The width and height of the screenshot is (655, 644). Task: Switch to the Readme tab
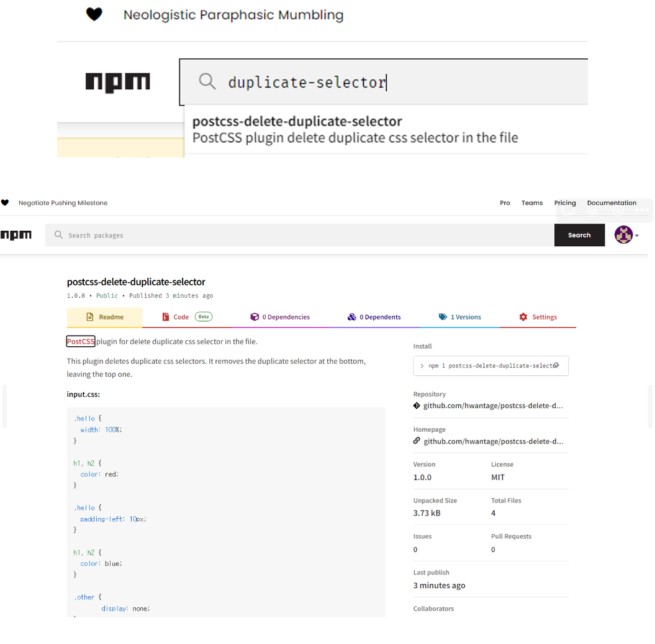pos(105,317)
